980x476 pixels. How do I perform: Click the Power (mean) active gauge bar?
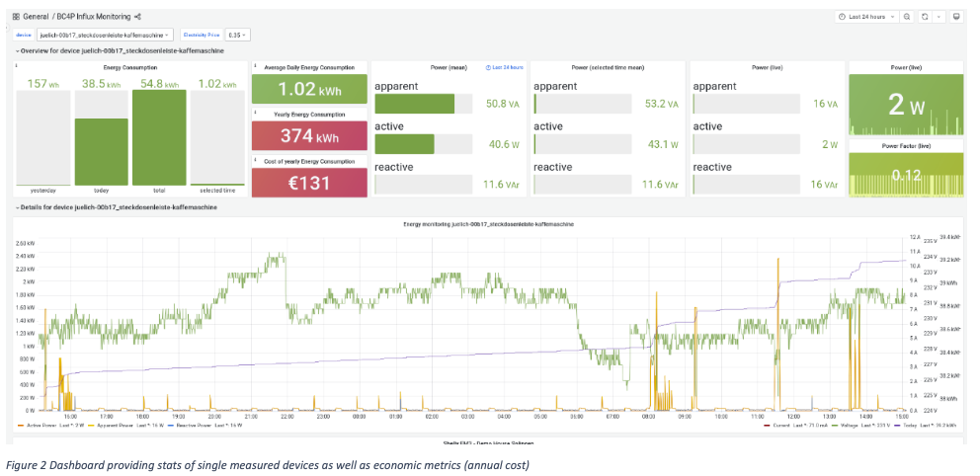tap(423, 144)
